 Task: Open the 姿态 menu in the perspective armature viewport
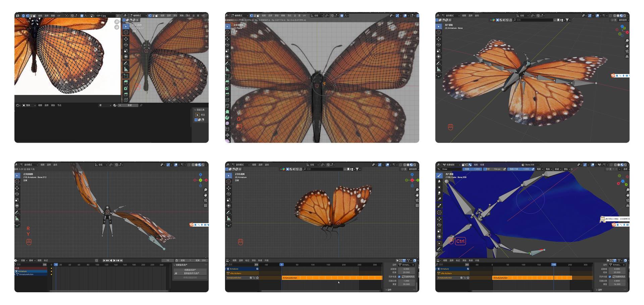point(477,15)
